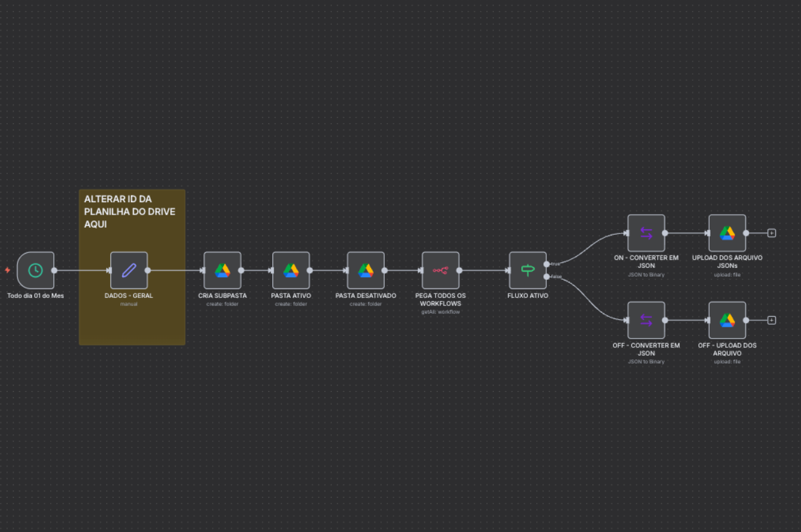Click the output connector of DADOS - GERAL
801x532 pixels.
point(148,270)
